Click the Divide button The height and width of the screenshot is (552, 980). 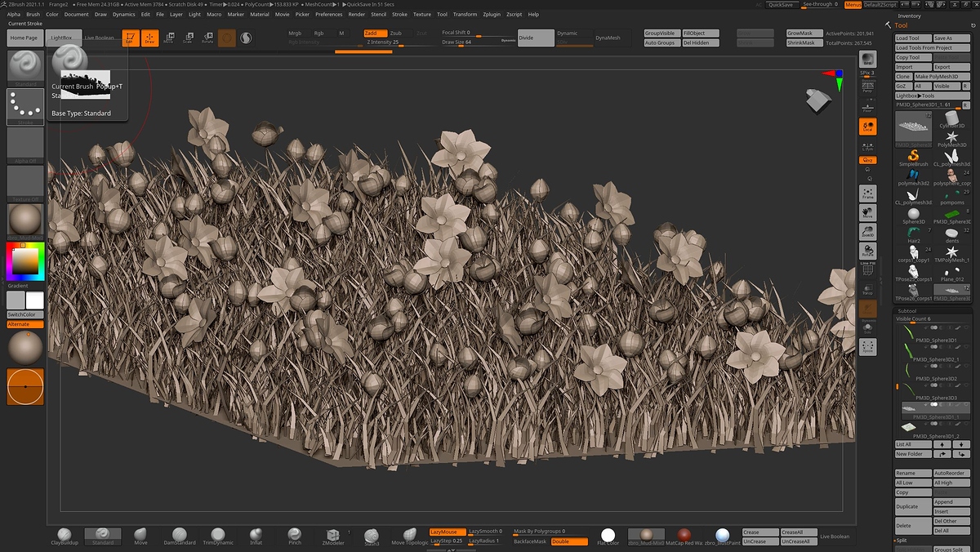tap(535, 38)
